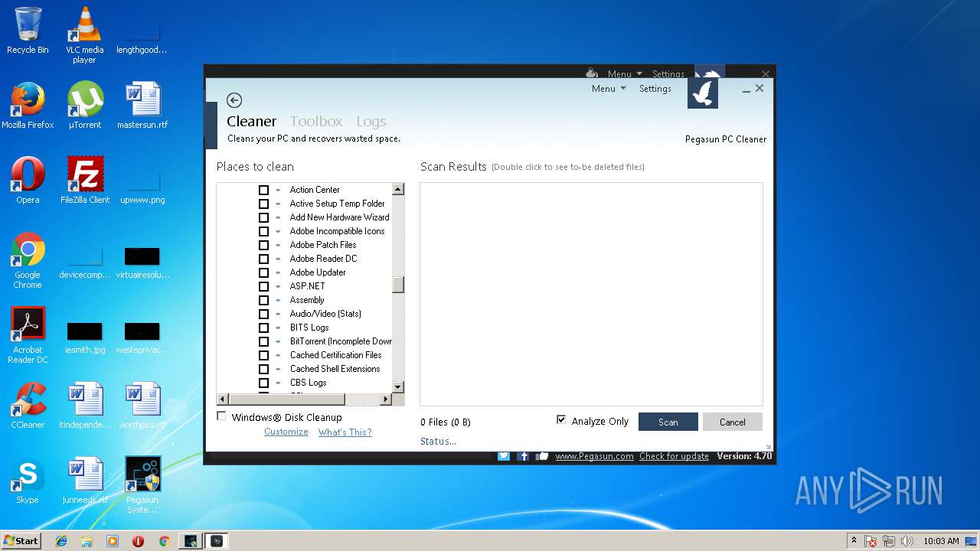Select the µTorrent desktop shortcut
The height and width of the screenshot is (551, 980).
pos(85,106)
